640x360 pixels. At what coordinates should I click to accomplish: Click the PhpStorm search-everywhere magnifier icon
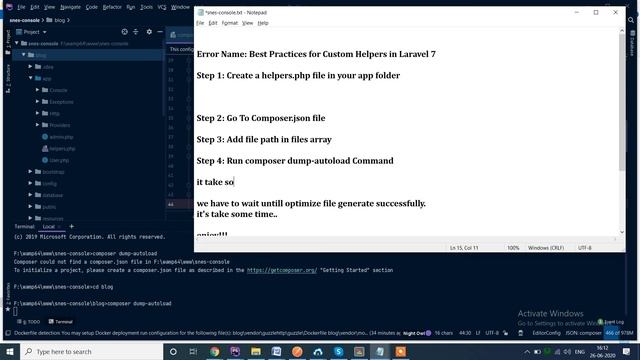point(631,20)
